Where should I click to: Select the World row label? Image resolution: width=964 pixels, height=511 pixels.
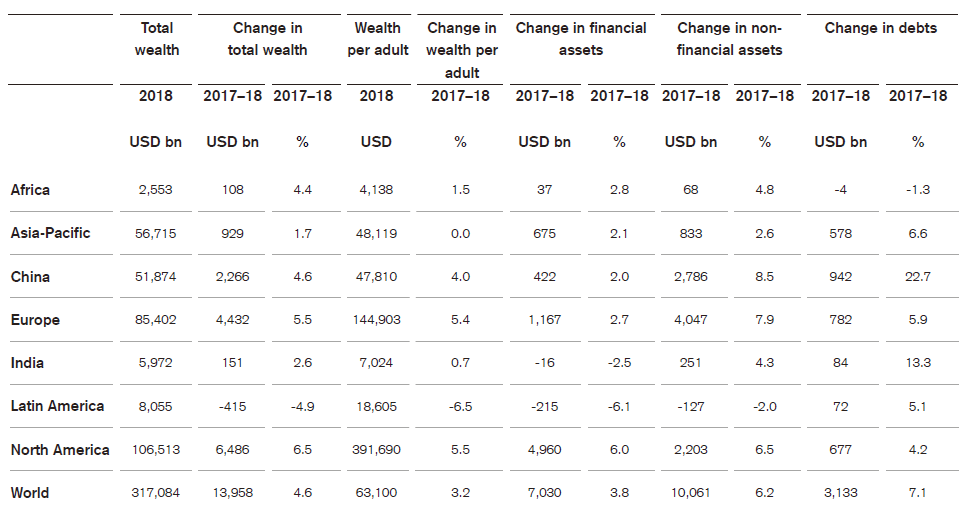(x=30, y=493)
